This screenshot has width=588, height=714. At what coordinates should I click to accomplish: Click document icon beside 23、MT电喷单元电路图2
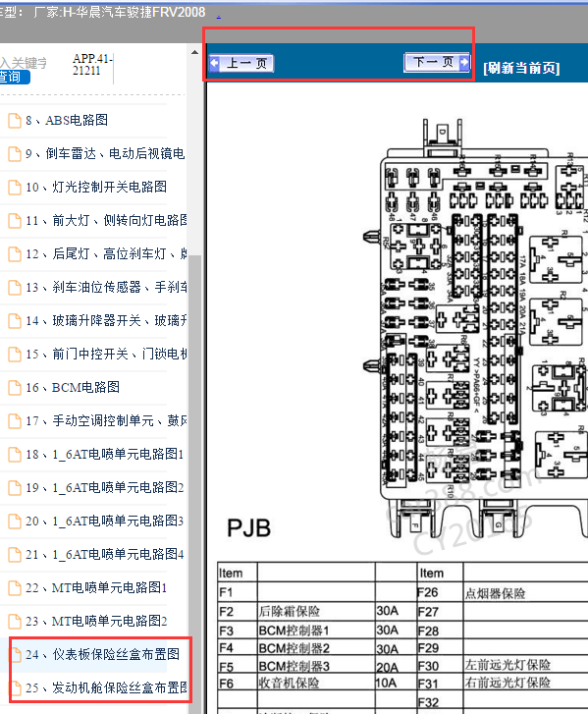(15, 622)
